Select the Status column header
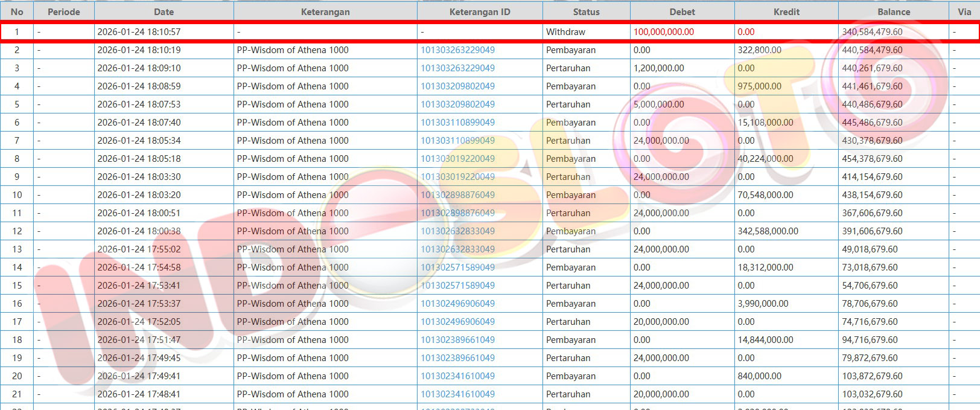 pos(586,11)
